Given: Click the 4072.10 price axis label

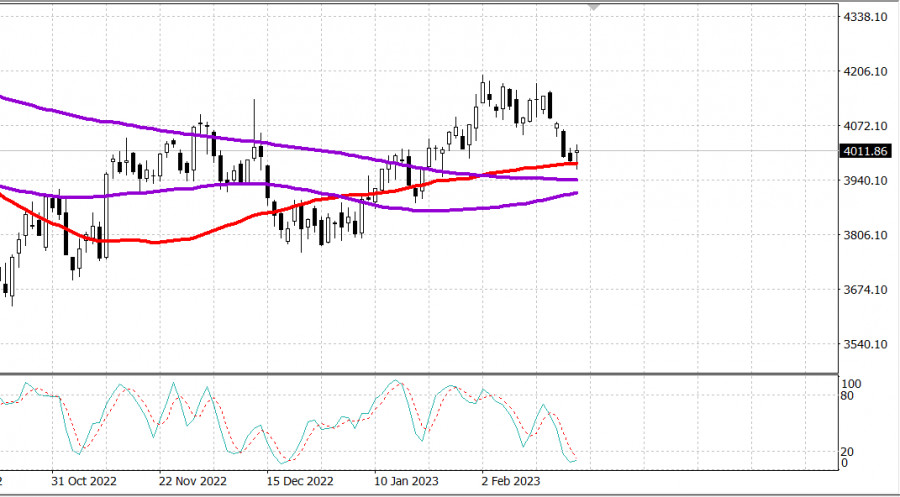Looking at the screenshot, I should click(x=867, y=126).
